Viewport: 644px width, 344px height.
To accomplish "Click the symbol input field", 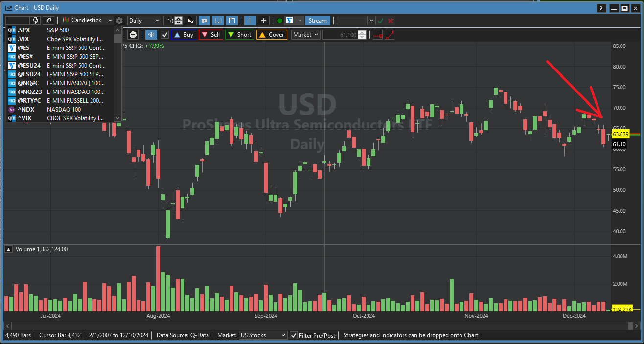I will (x=17, y=20).
